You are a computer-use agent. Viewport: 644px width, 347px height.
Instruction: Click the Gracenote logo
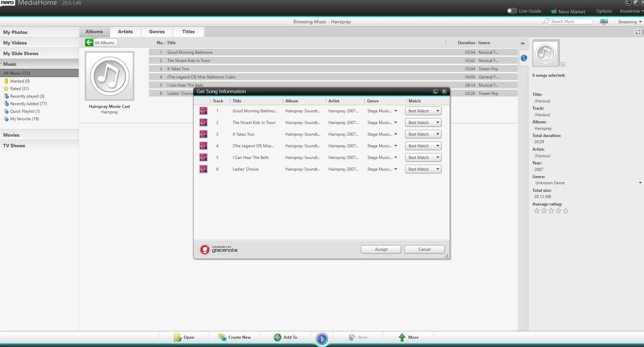pos(219,249)
